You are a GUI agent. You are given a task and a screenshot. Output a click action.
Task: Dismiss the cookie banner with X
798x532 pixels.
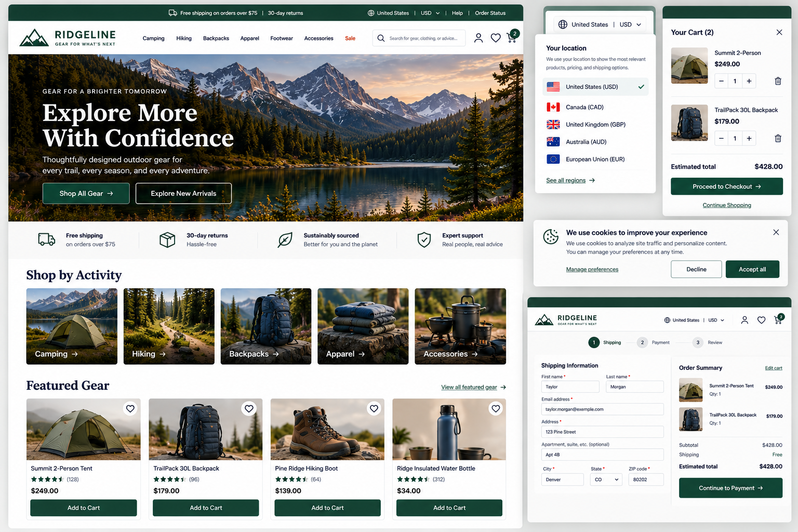776,232
